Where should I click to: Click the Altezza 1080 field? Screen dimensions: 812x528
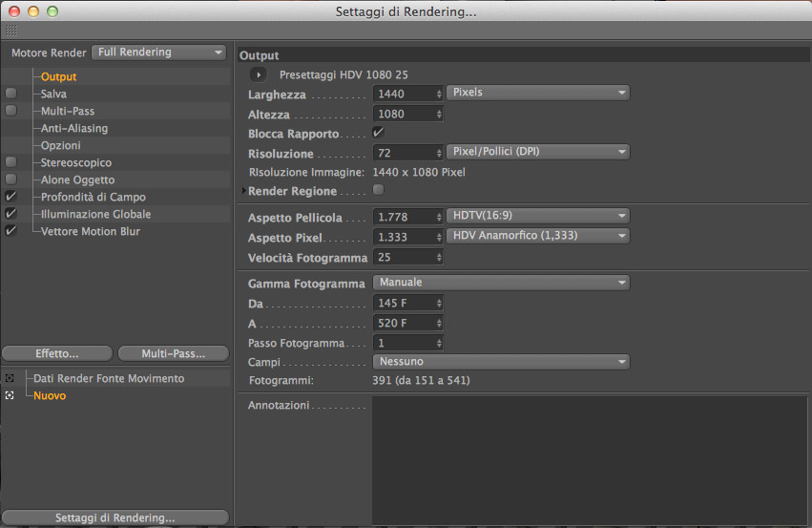(405, 114)
